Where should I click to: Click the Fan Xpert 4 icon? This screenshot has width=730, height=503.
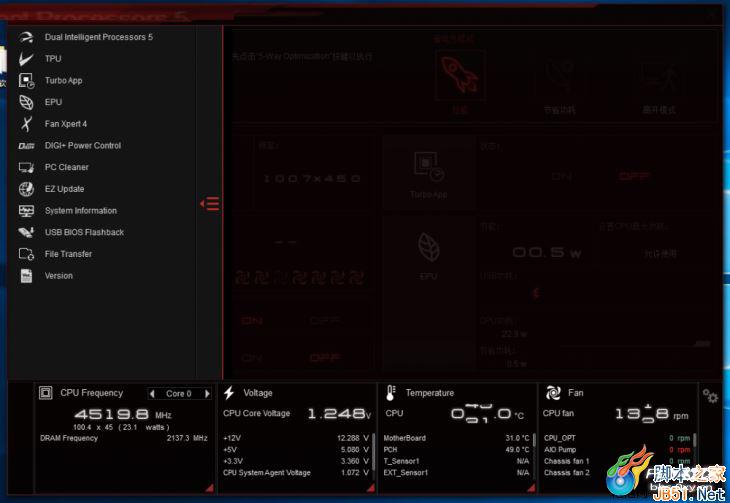click(27, 124)
